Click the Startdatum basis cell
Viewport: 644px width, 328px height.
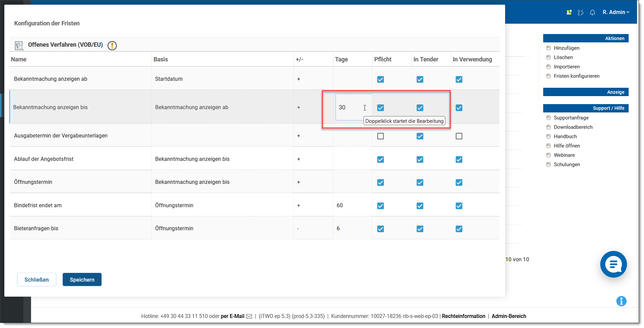pos(169,79)
